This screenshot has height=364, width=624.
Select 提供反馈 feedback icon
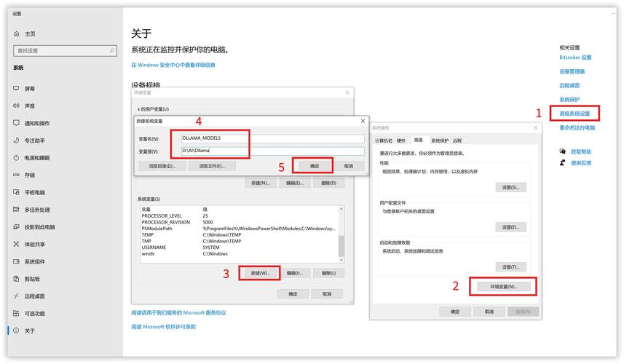[x=562, y=162]
